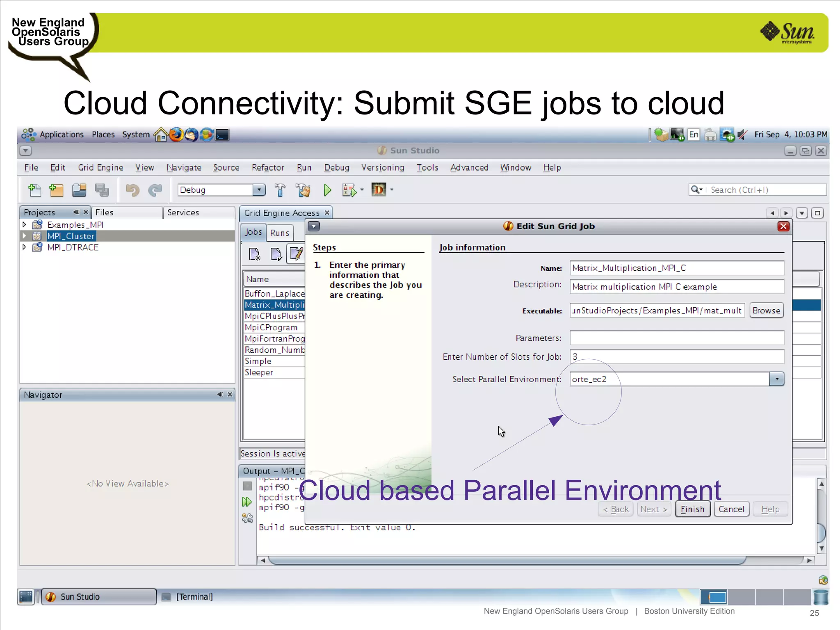Open the DTrace icon dropdown arrow
This screenshot has height=630, width=840.
tap(392, 189)
